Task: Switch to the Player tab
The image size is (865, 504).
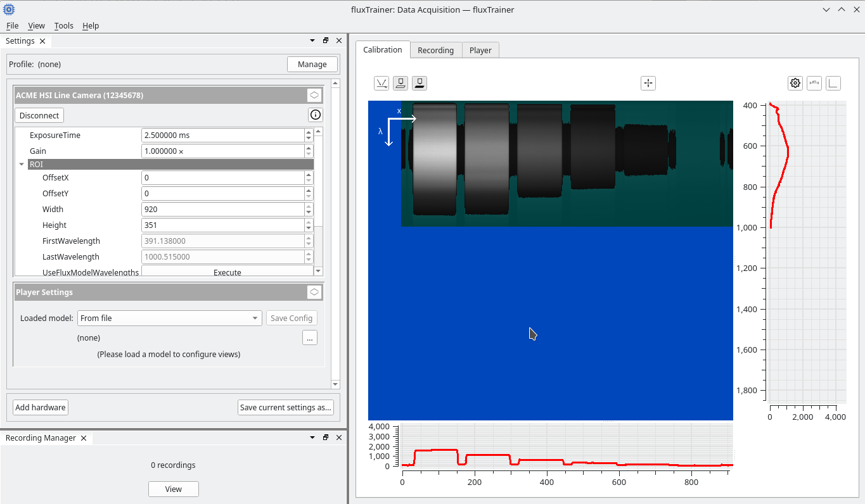Action: tap(480, 50)
